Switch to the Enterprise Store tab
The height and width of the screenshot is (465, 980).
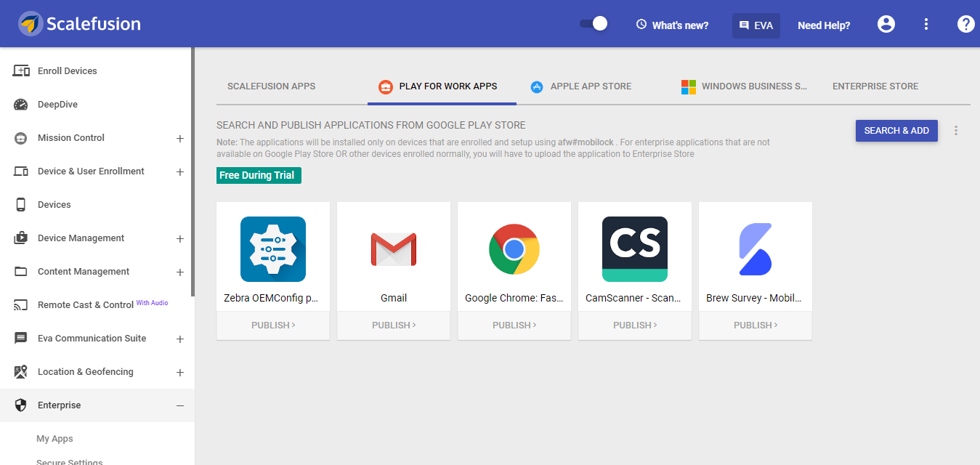(875, 86)
